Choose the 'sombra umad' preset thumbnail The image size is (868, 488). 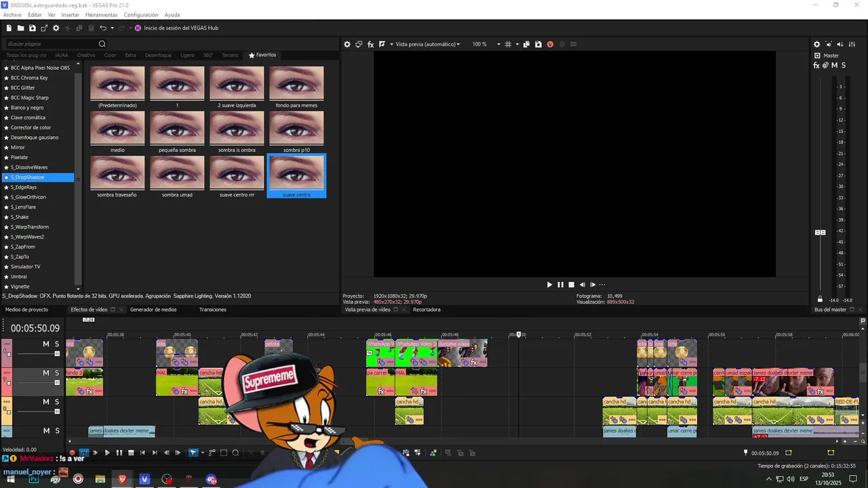point(177,173)
